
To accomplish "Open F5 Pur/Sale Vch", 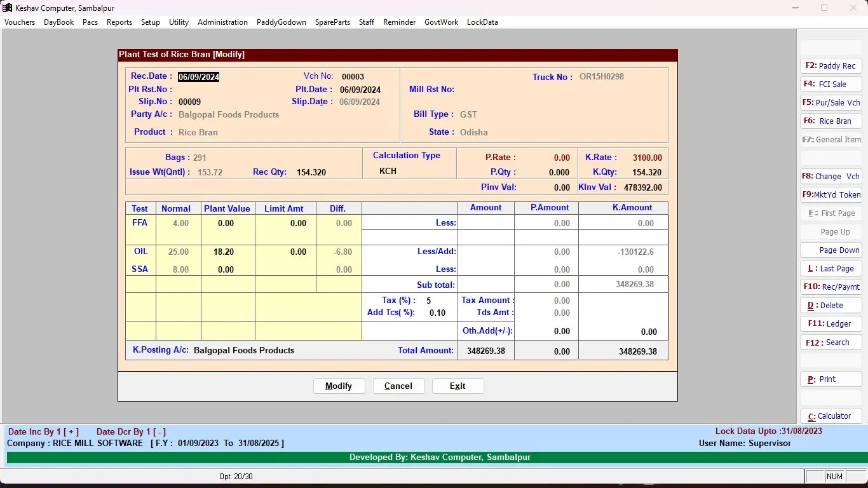I will (831, 103).
